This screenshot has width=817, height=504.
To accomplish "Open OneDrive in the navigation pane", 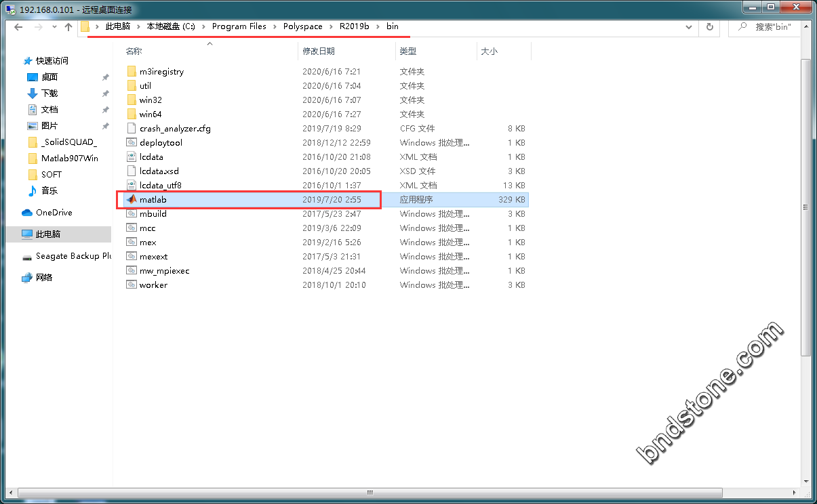I will click(x=54, y=213).
